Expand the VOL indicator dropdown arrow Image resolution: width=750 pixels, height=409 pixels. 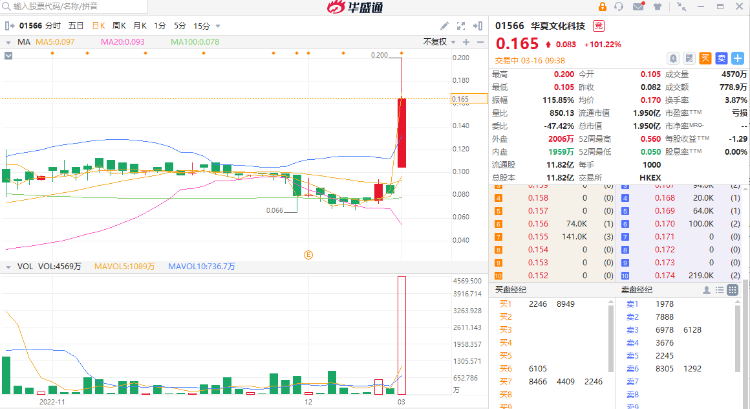tap(8, 267)
